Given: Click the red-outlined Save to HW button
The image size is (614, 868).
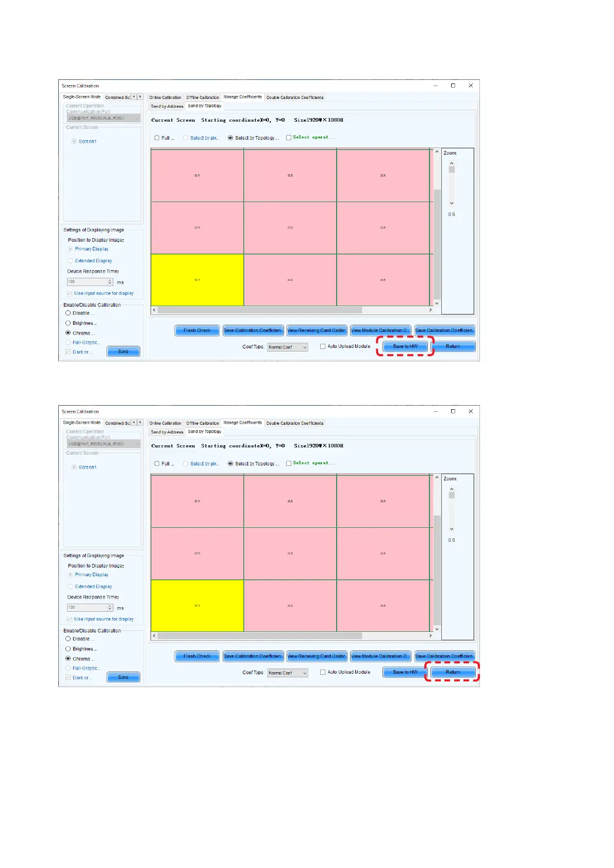Looking at the screenshot, I should 405,346.
